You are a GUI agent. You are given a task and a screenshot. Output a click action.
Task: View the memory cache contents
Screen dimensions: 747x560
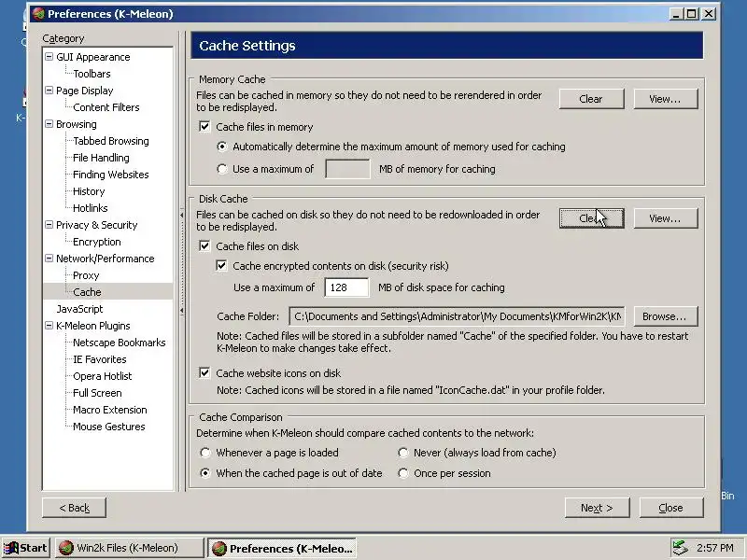point(666,99)
